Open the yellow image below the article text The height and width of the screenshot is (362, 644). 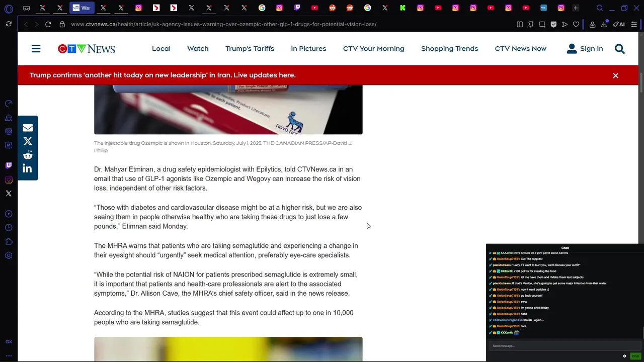point(228,349)
